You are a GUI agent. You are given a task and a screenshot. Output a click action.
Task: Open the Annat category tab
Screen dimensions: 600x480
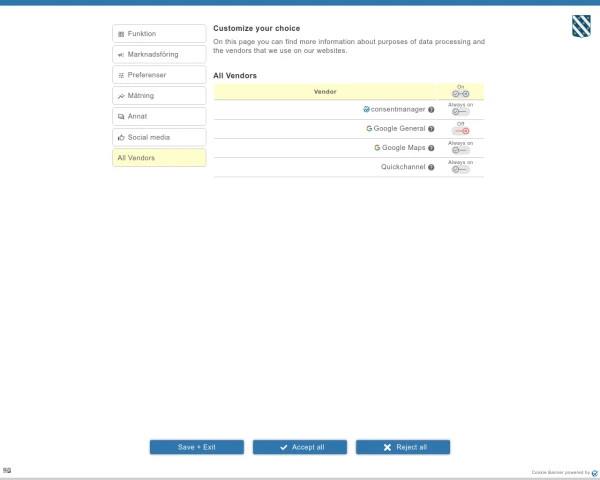159,116
